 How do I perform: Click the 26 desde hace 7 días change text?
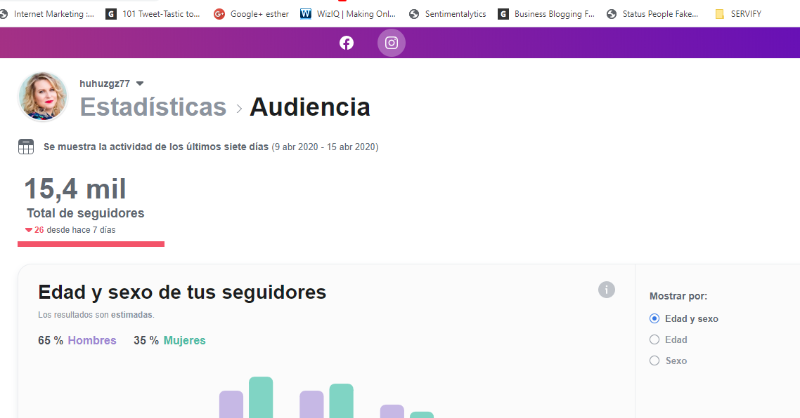(x=70, y=230)
